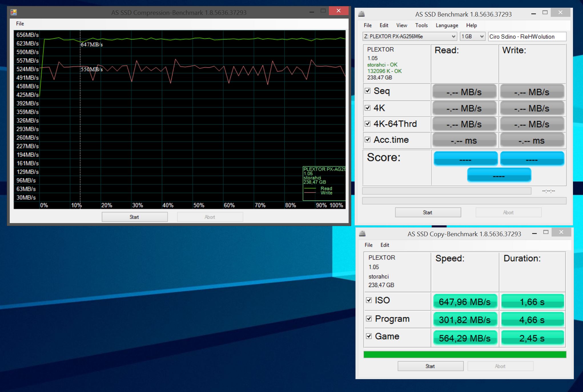Screen dimensions: 583x392
Task: Minimize the AS SSD Benchmark window
Action: pyautogui.click(x=533, y=13)
